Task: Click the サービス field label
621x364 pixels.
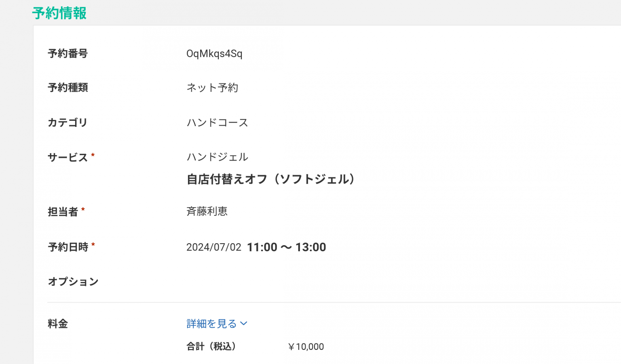Action: click(68, 157)
